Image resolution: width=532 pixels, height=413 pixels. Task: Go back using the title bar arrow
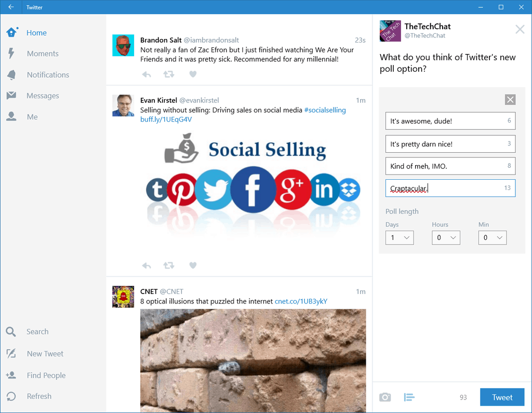pos(11,7)
